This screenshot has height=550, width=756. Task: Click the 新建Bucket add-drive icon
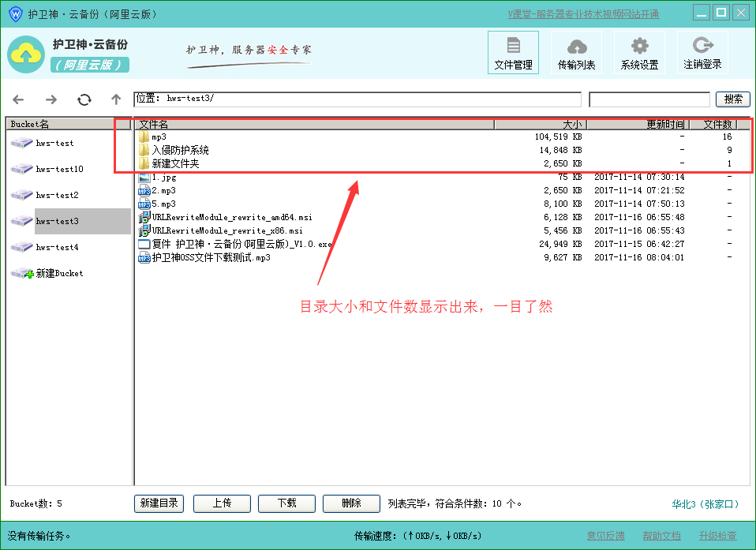pos(22,273)
